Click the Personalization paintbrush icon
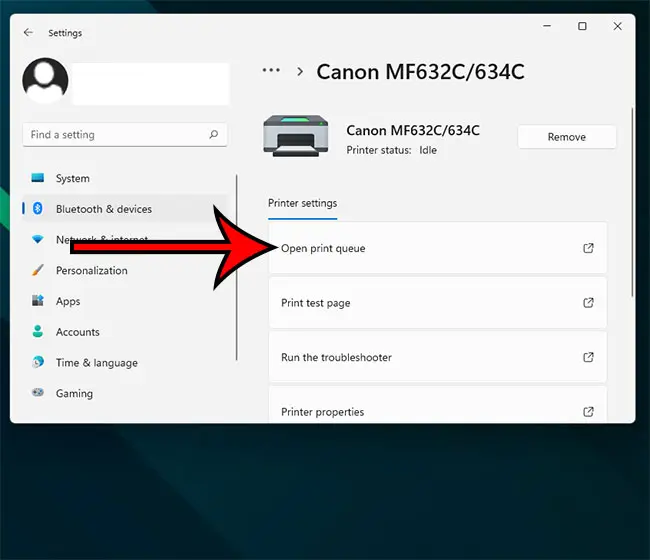The image size is (650, 560). pos(38,270)
